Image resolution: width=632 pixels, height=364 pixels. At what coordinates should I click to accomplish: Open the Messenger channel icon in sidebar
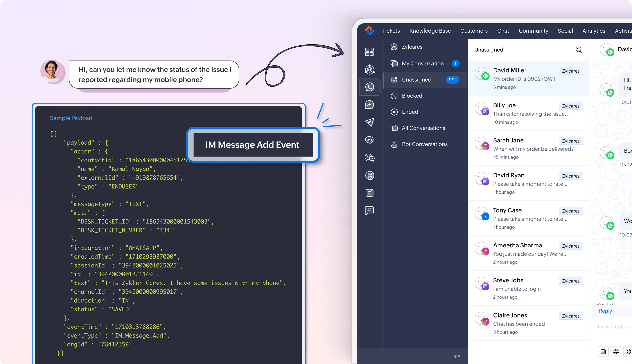click(370, 105)
